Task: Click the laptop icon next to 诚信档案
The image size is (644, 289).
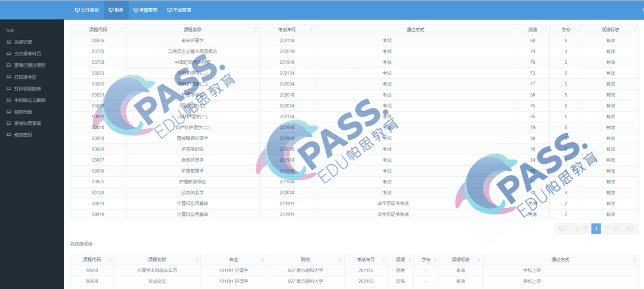Action: tap(8, 112)
